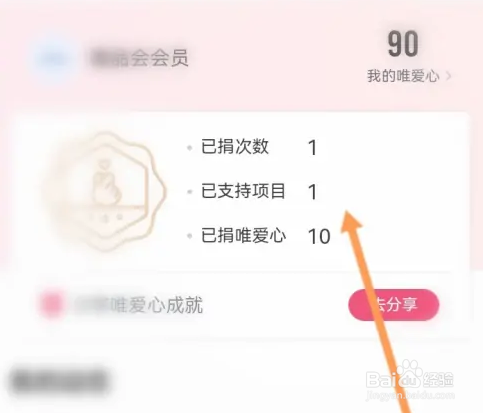483x413 pixels.
Task: Tap the blurred user avatar icon
Action: (55, 59)
